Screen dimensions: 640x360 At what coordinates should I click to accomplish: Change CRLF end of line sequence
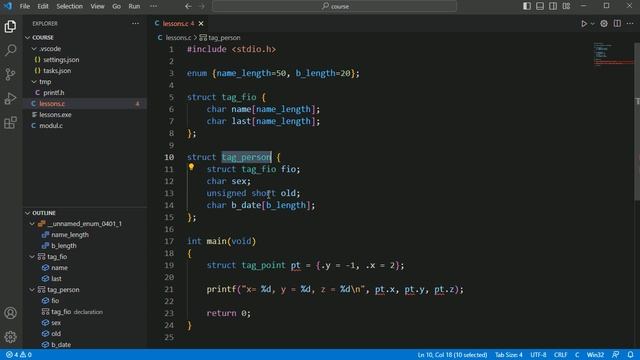coord(560,355)
